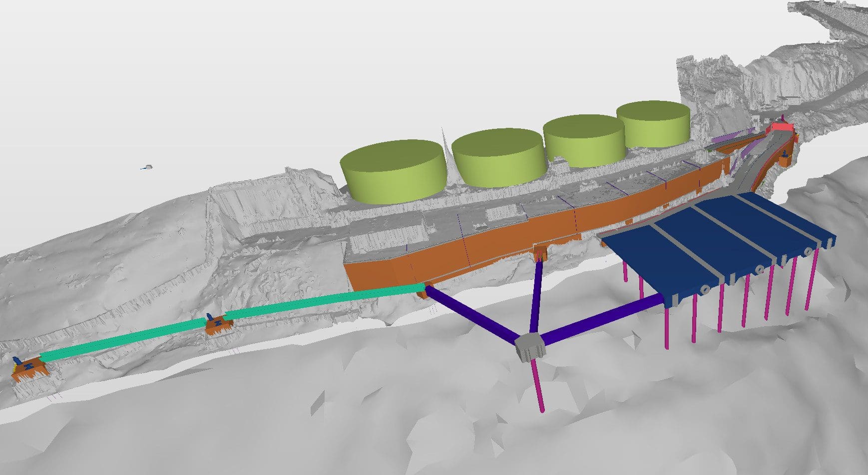Screen dimensions: 868x475
Task: Select the orange pump station at far left end
Action: [29, 369]
